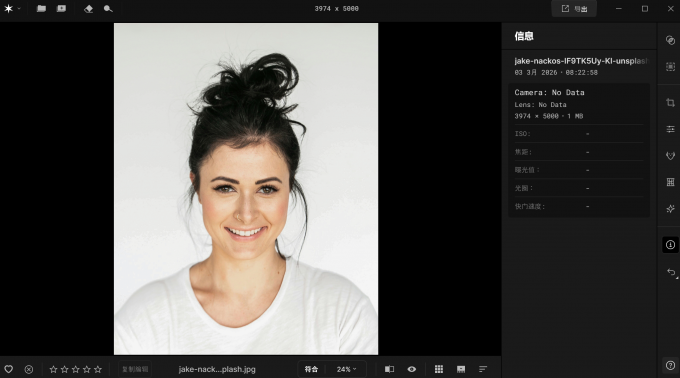This screenshot has width=680, height=378.
Task: Open the 24% zoom level dropdown
Action: pyautogui.click(x=347, y=369)
